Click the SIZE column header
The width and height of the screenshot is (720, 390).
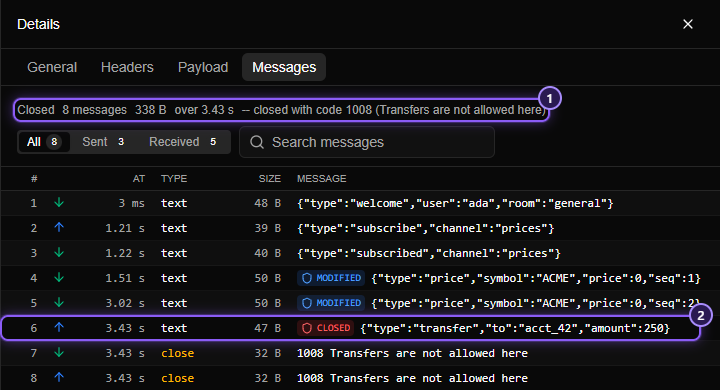tap(270, 179)
